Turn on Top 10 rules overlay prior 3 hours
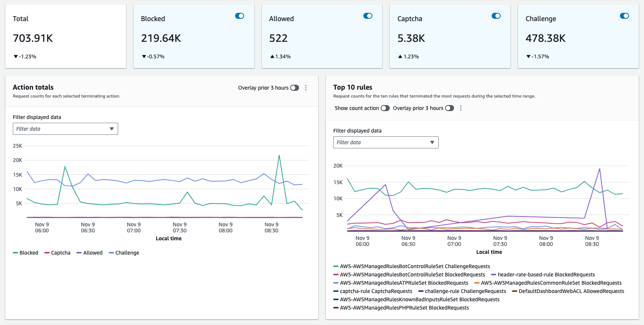This screenshot has width=644, height=325. coord(450,108)
